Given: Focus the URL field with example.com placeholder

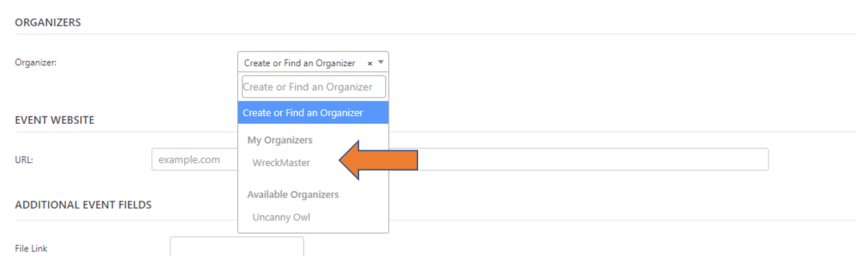Looking at the screenshot, I should 193,160.
